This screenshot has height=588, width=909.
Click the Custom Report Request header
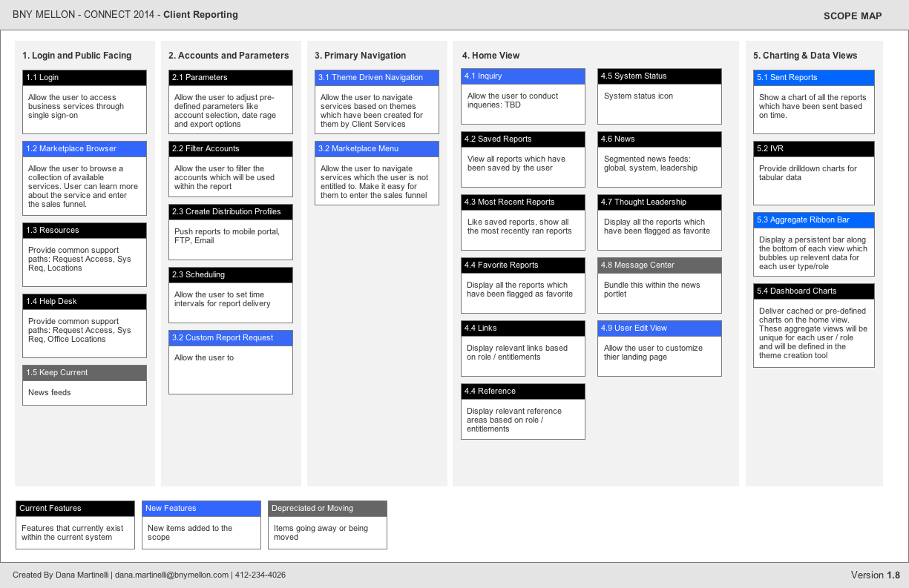(x=231, y=338)
